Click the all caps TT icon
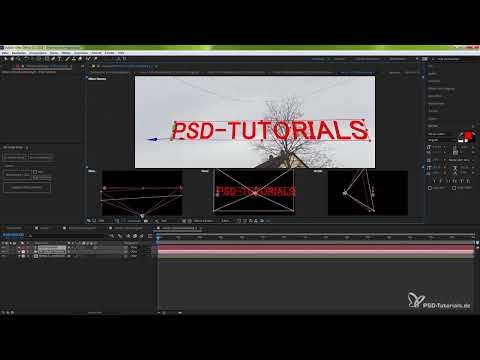Image resolution: width=480 pixels, height=360 pixels. click(449, 181)
